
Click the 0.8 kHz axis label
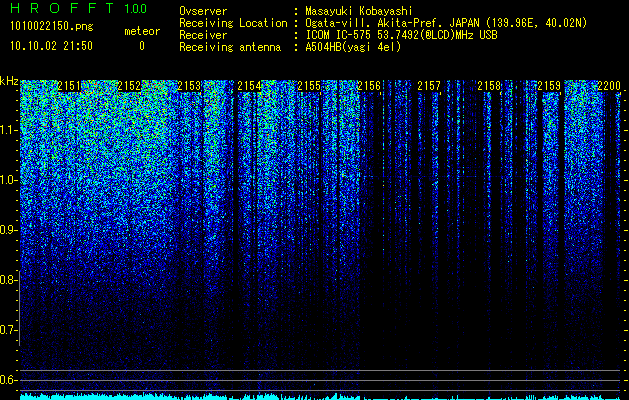(x=8, y=280)
